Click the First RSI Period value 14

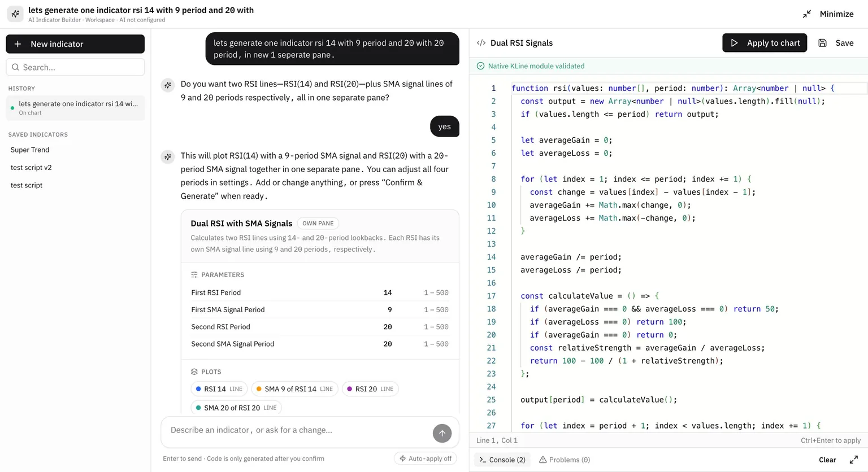pyautogui.click(x=388, y=292)
